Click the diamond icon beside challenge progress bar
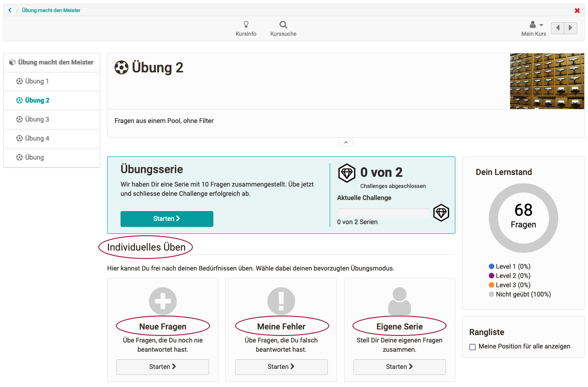588x387 pixels. tap(441, 213)
